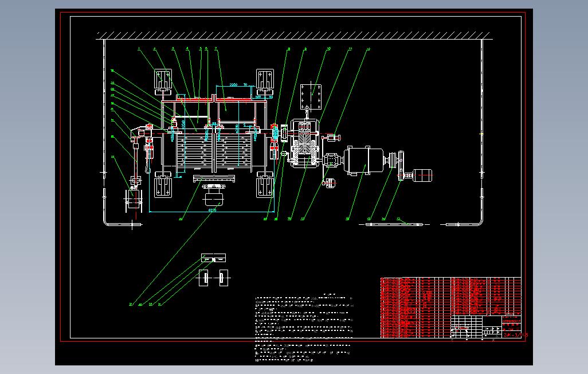Screen dimensions: 588x374
Task: Click the left hoist drum rope grooves
Action: click(x=194, y=151)
